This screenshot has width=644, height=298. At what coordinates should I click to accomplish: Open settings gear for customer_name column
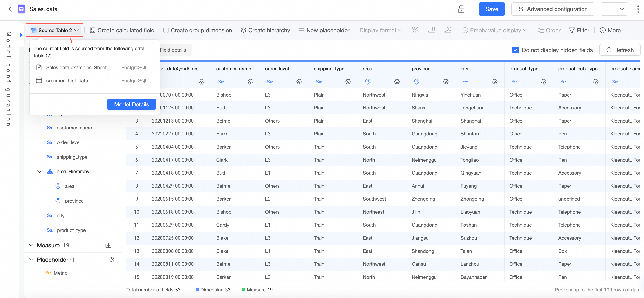(x=250, y=82)
